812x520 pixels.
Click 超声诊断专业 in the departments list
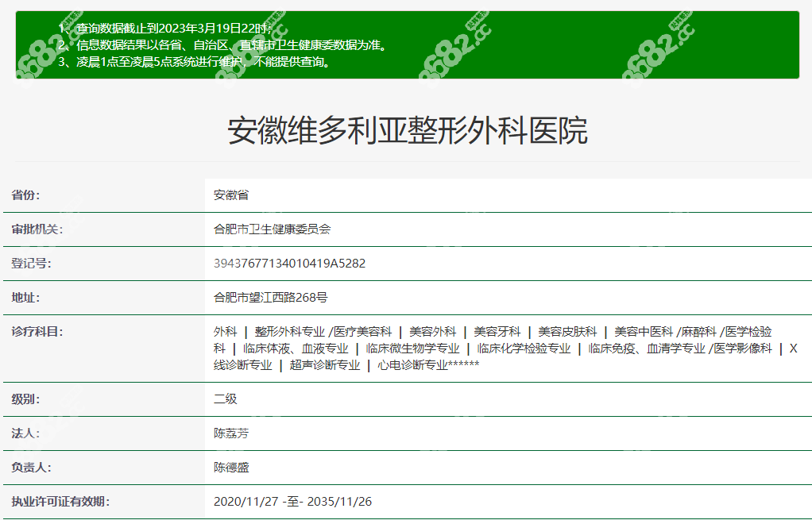click(325, 364)
